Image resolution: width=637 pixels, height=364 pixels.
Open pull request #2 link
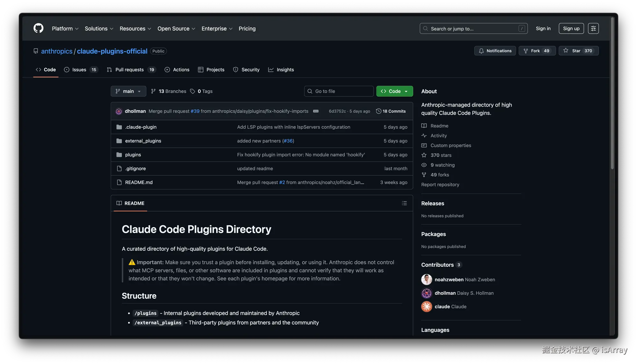[282, 182]
